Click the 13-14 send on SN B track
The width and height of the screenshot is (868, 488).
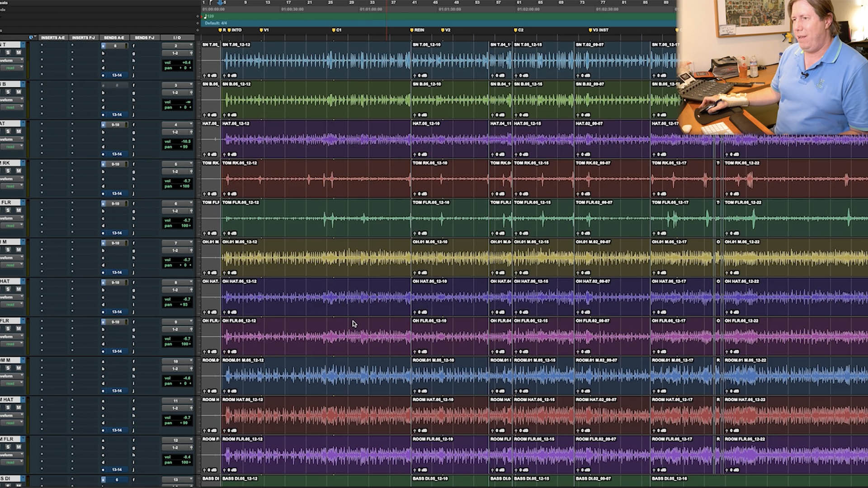[117, 115]
